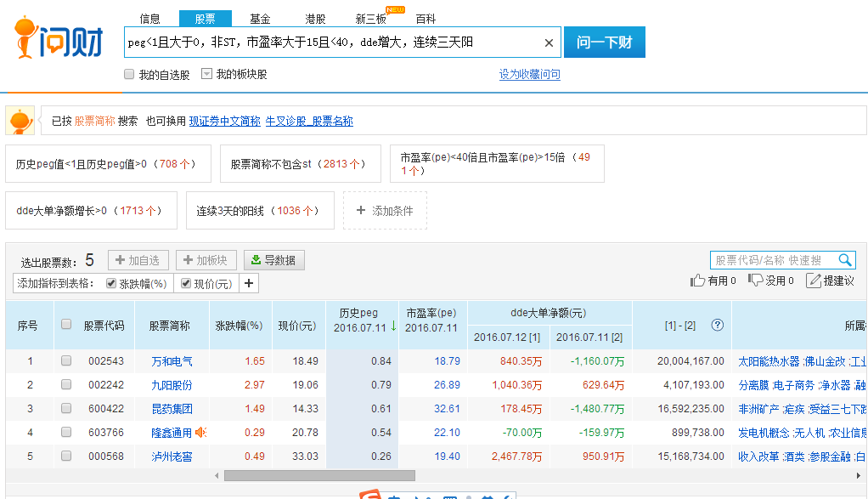868x499 pixels.
Task: Open the question mark help icon in table header
Action: pos(718,324)
